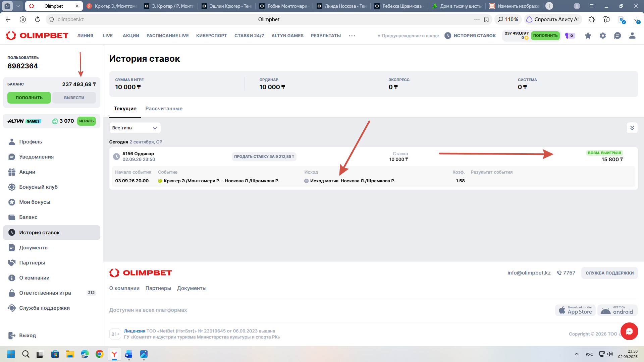This screenshot has width=644, height=362.
Task: Open 'РАСПИСАНИЕ LIVE' in navigation
Action: [x=167, y=36]
